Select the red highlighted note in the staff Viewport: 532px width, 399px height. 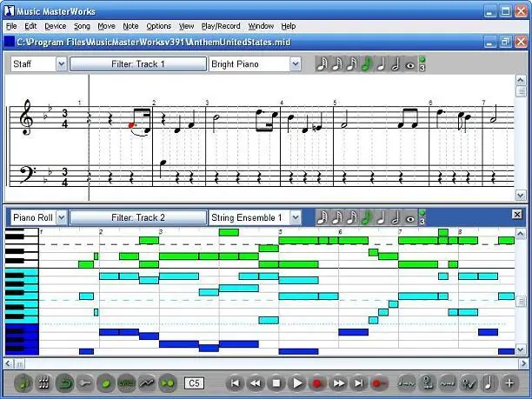pos(131,125)
